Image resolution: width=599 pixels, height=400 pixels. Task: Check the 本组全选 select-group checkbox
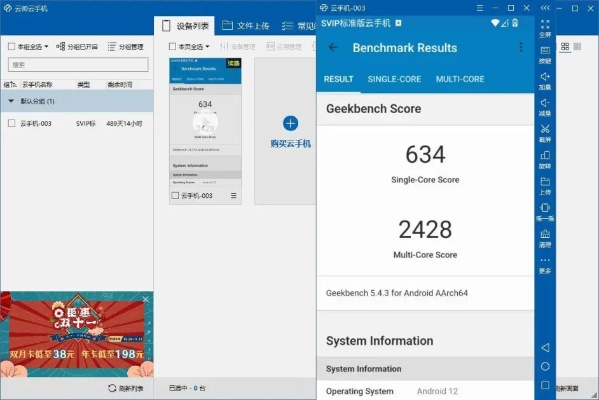(11, 47)
